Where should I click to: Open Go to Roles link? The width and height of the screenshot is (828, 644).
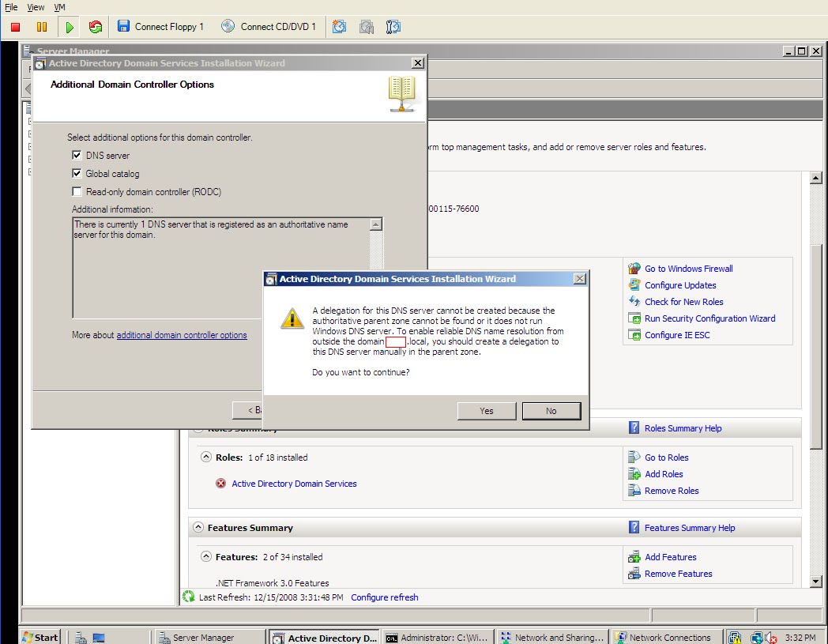666,458
